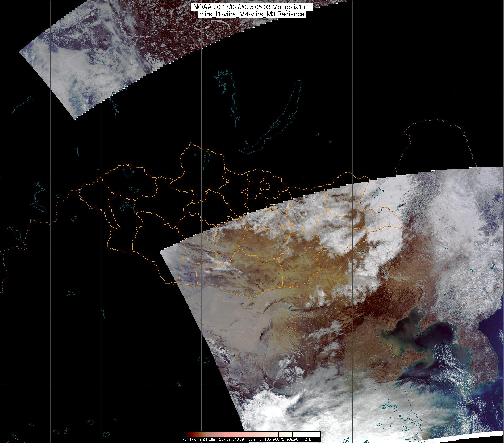Select the 514.85 colorbar value

coord(265,439)
